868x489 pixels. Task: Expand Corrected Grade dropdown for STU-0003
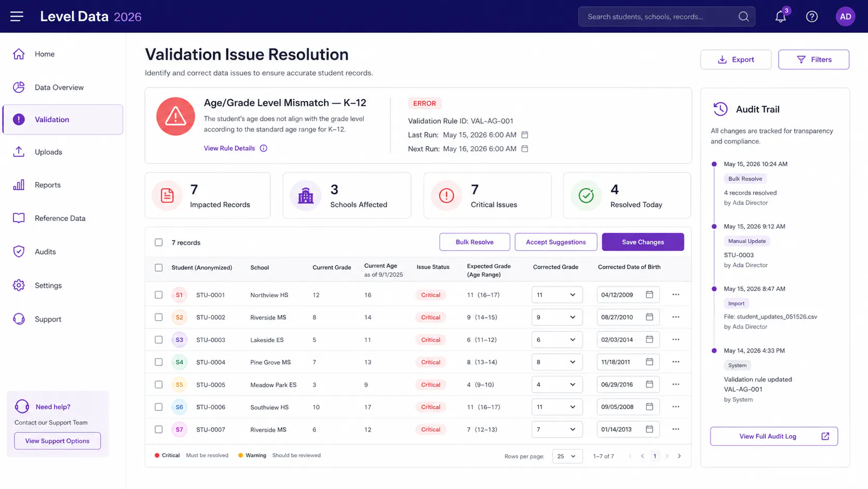[557, 339]
